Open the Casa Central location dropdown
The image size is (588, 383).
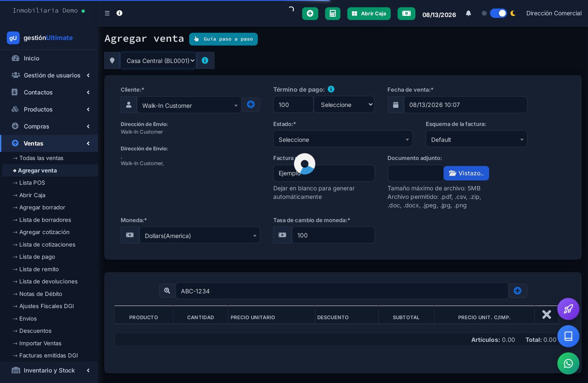pos(158,60)
